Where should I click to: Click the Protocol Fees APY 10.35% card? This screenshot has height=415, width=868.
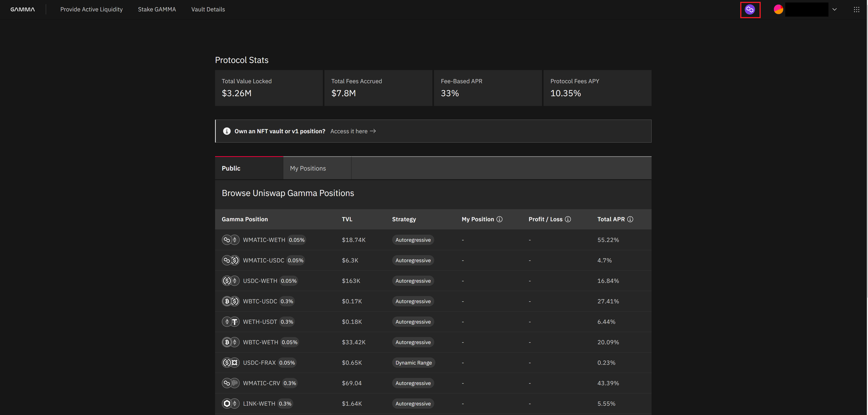597,88
